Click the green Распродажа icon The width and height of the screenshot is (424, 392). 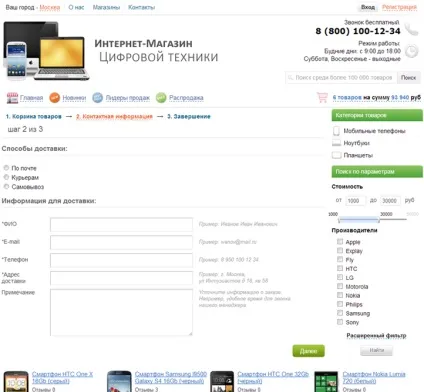click(x=161, y=98)
